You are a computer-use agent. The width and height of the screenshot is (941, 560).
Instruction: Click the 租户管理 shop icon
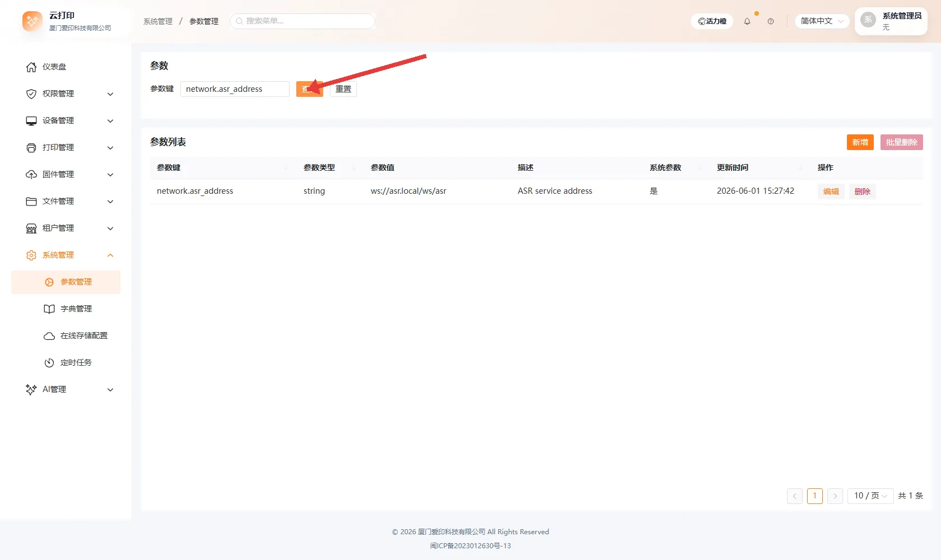31,228
